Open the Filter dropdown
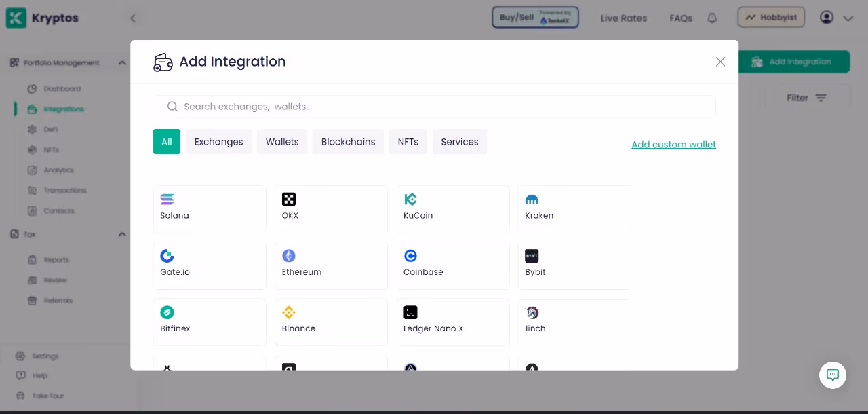This screenshot has width=868, height=414. tap(806, 98)
